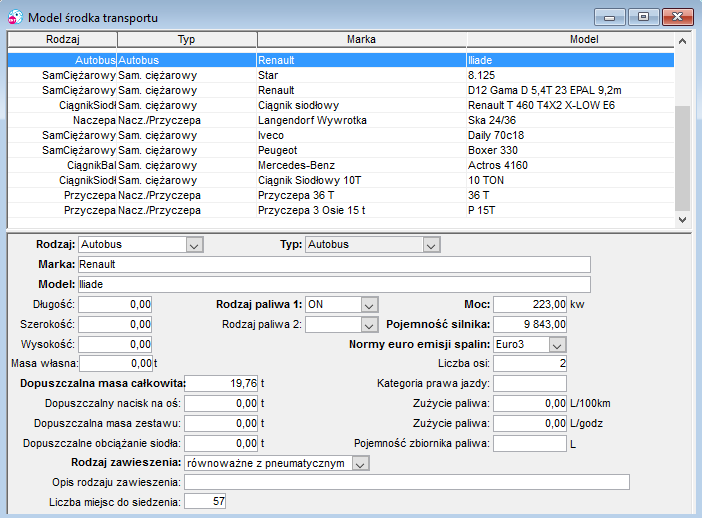The height and width of the screenshot is (518, 702).
Task: Select the Iveco Daily 70c18 row
Action: (341, 135)
